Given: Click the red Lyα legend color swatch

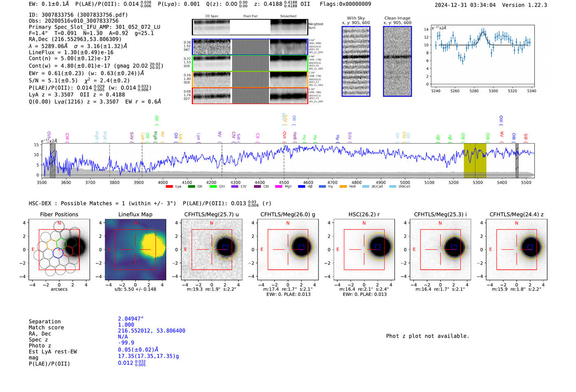Looking at the screenshot, I should [x=169, y=187].
